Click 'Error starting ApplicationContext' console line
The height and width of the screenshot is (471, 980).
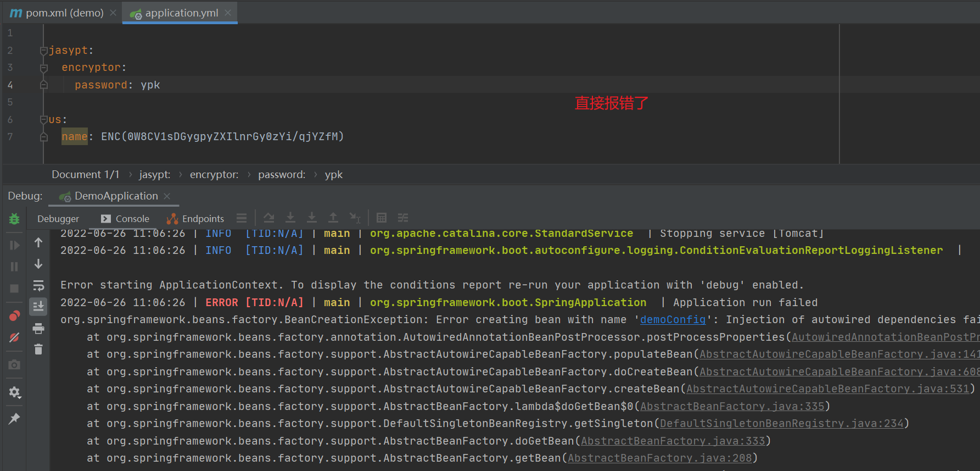tap(432, 285)
